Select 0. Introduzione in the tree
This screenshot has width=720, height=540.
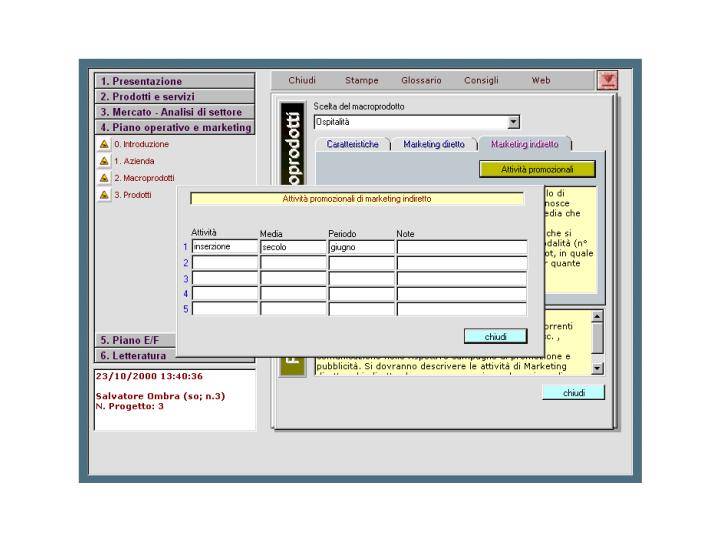point(141,144)
